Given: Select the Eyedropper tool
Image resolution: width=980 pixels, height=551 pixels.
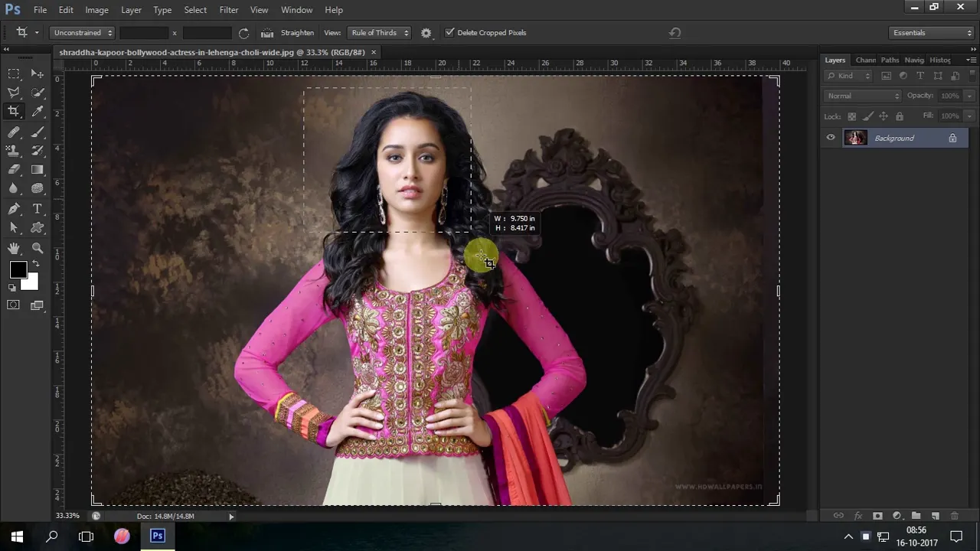Looking at the screenshot, I should 38,112.
